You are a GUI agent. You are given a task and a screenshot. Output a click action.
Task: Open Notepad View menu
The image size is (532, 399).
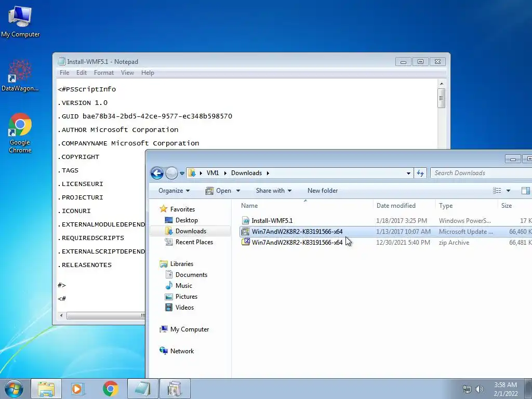[x=128, y=73]
